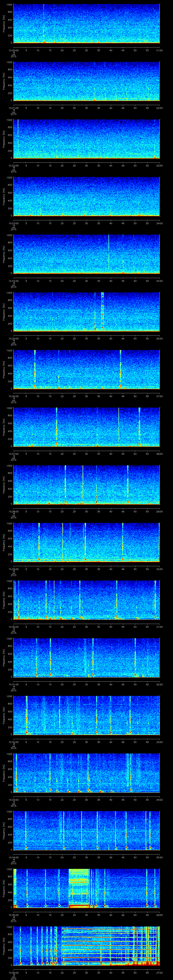Select the spectrogram panel starting at 10:30:00
The image size is (173, 980).
[86, 600]
